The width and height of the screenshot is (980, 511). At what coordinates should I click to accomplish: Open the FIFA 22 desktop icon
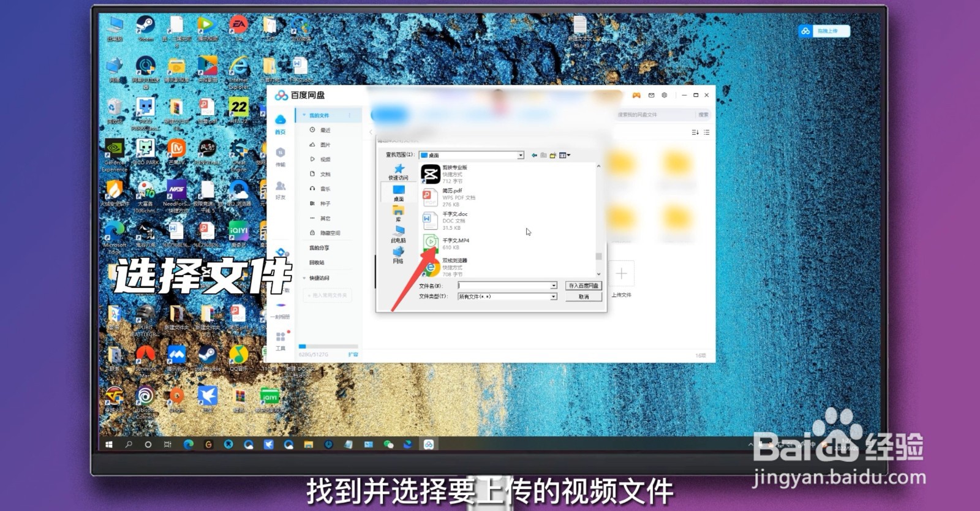click(239, 111)
